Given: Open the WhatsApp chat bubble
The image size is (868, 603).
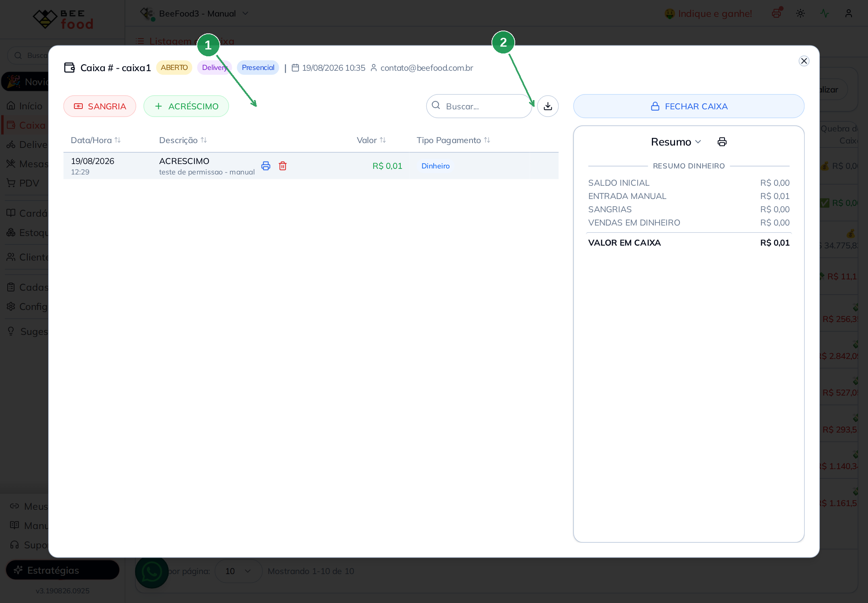Looking at the screenshot, I should point(151,572).
